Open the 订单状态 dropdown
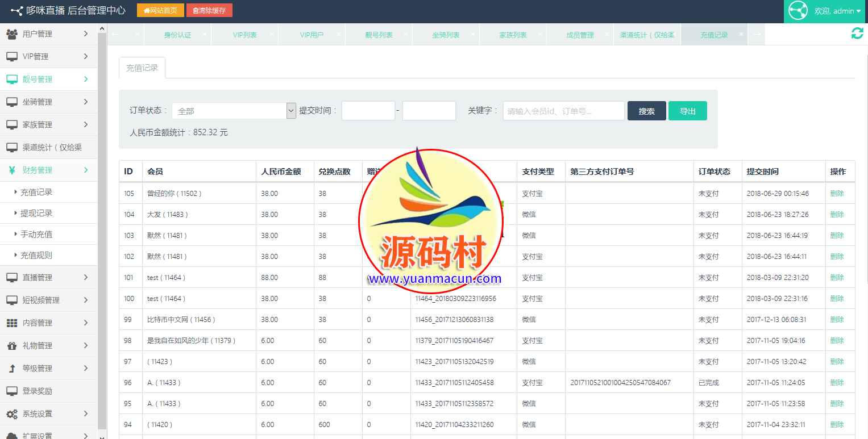868x439 pixels. click(234, 111)
